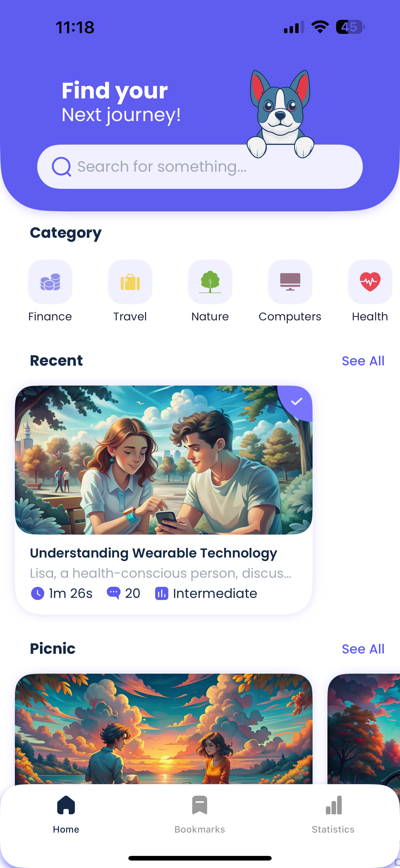The height and width of the screenshot is (868, 400).
Task: Open the Computers monitor icon
Action: (290, 282)
